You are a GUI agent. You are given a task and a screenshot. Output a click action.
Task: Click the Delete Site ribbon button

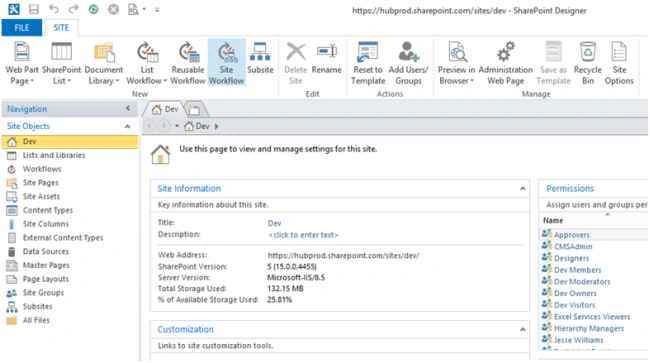[296, 63]
